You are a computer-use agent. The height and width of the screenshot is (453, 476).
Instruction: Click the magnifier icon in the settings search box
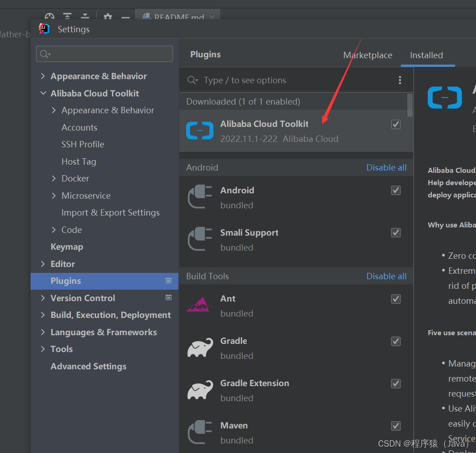click(45, 54)
